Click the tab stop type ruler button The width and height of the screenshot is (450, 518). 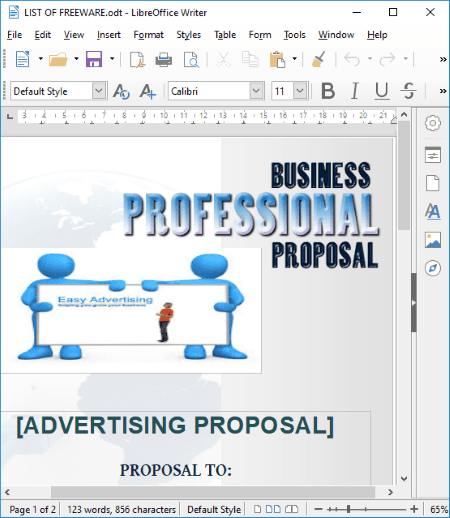10,116
